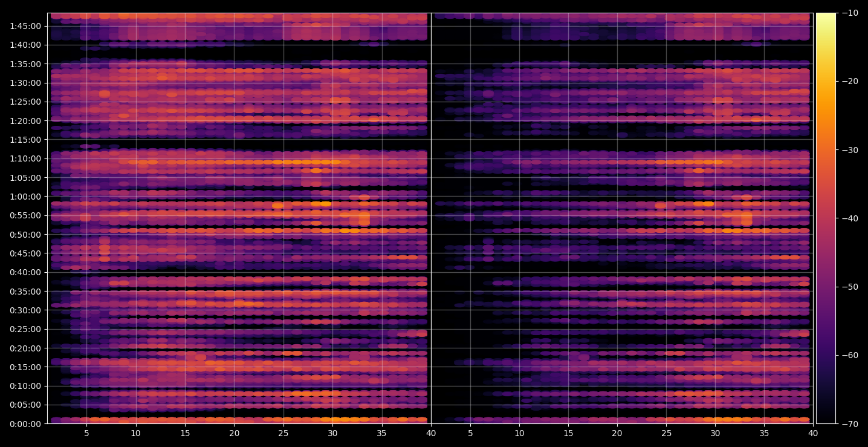Click the 1:45:00 time axis label
The width and height of the screenshot is (868, 447).
(25, 26)
